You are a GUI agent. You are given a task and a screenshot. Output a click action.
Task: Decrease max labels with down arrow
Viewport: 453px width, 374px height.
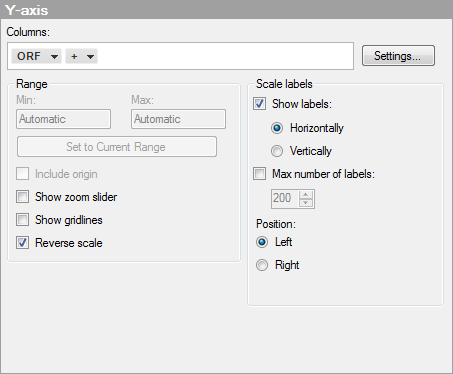click(306, 203)
